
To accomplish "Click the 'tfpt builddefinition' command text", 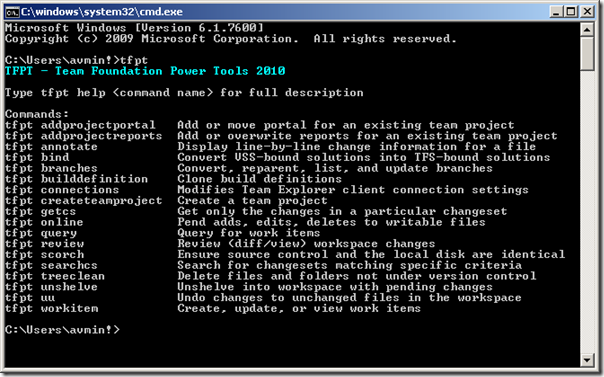I will click(76, 179).
